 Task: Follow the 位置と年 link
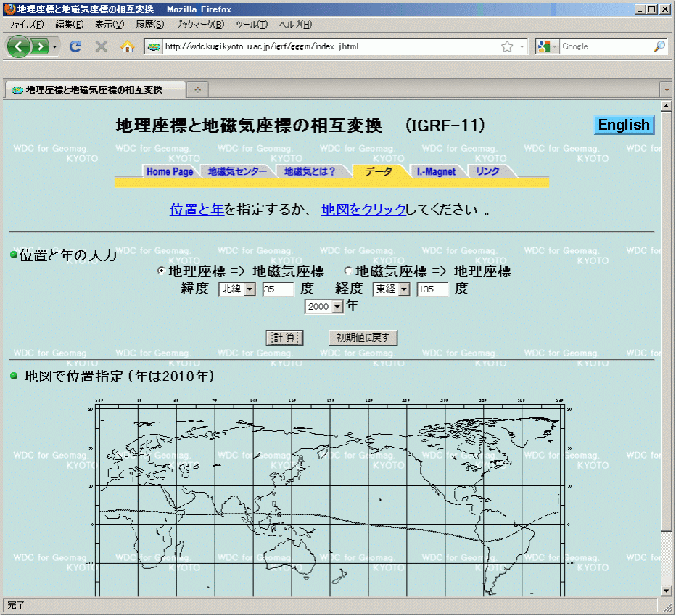pyautogui.click(x=197, y=210)
